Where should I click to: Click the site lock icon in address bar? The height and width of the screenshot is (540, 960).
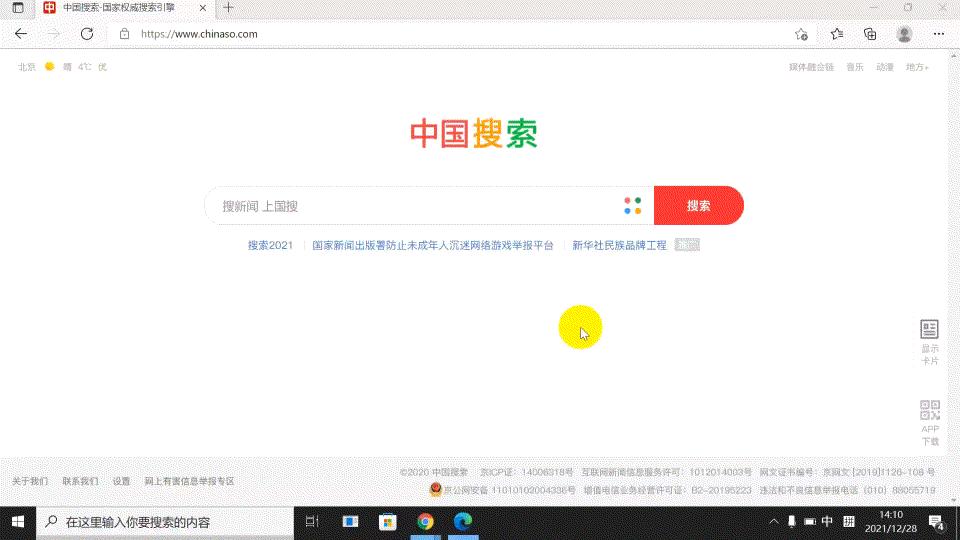point(124,34)
